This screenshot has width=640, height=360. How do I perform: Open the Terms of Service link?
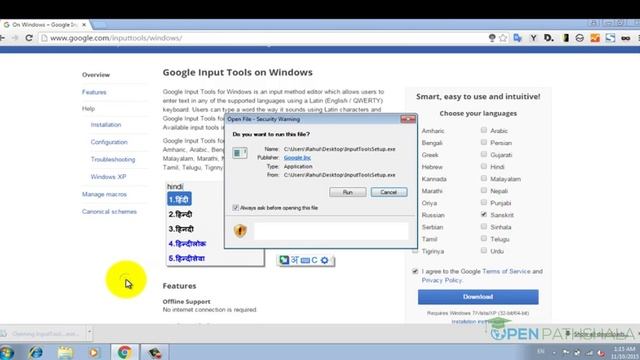pyautogui.click(x=506, y=271)
